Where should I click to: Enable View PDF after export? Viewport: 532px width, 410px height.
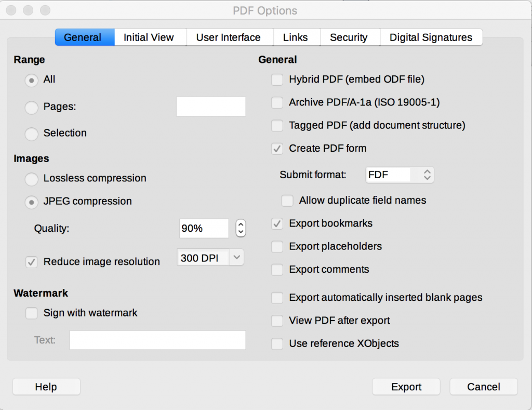(x=277, y=321)
